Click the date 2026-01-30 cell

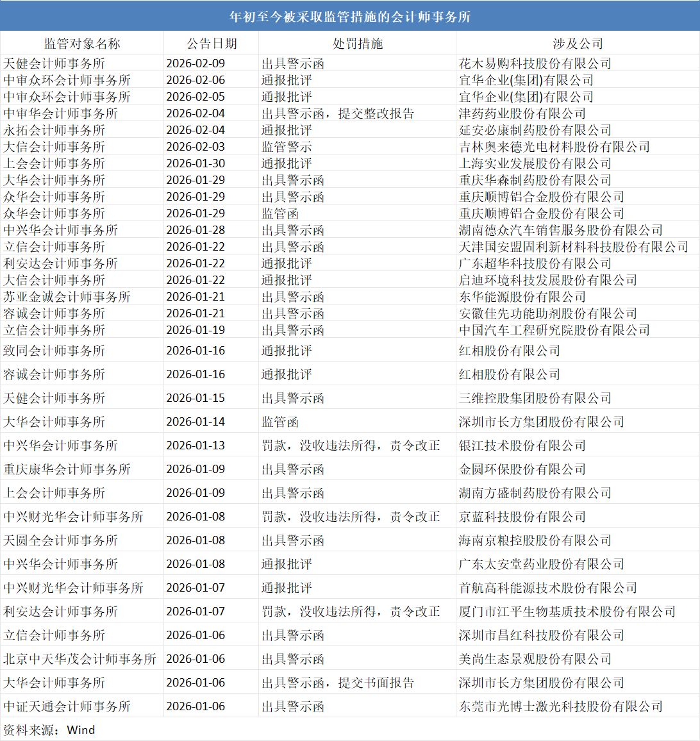click(x=196, y=163)
